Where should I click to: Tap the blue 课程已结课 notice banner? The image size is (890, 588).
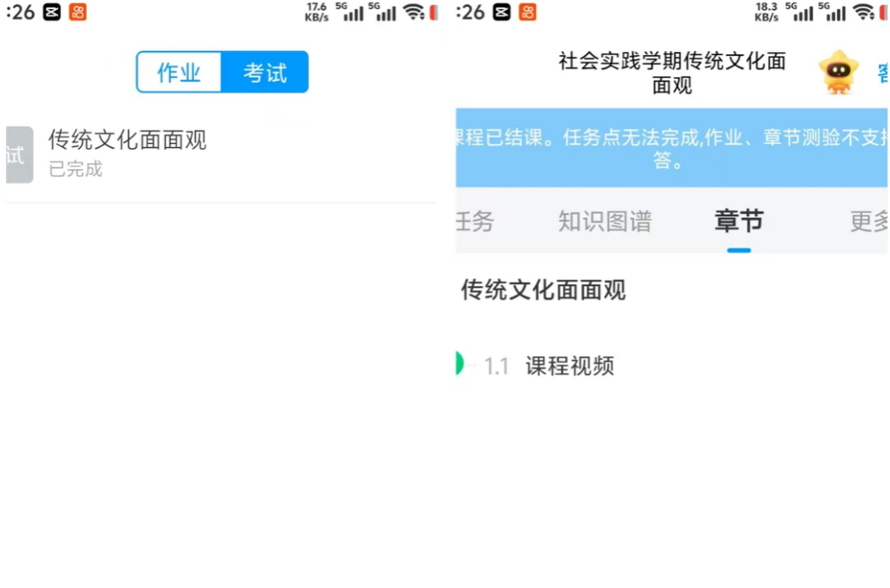pyautogui.click(x=672, y=148)
